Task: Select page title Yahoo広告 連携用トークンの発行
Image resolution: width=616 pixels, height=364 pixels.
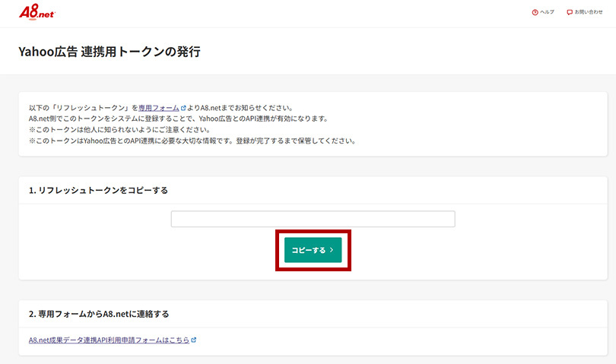Action: [110, 52]
